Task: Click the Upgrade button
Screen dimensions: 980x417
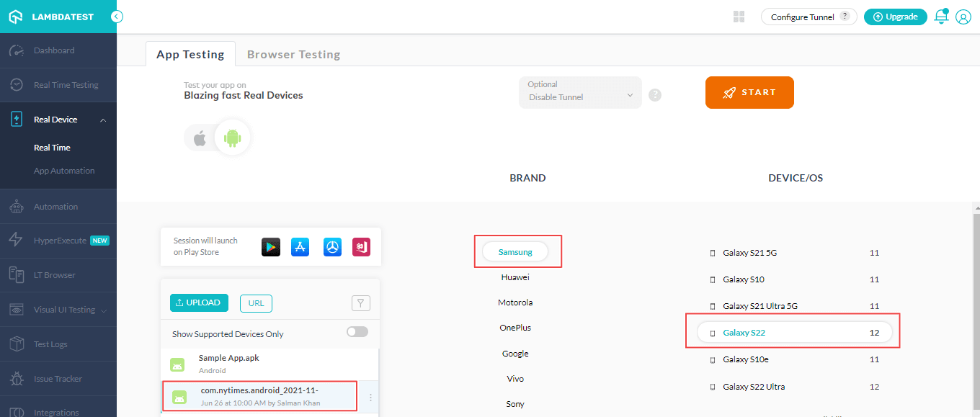Action: [895, 16]
